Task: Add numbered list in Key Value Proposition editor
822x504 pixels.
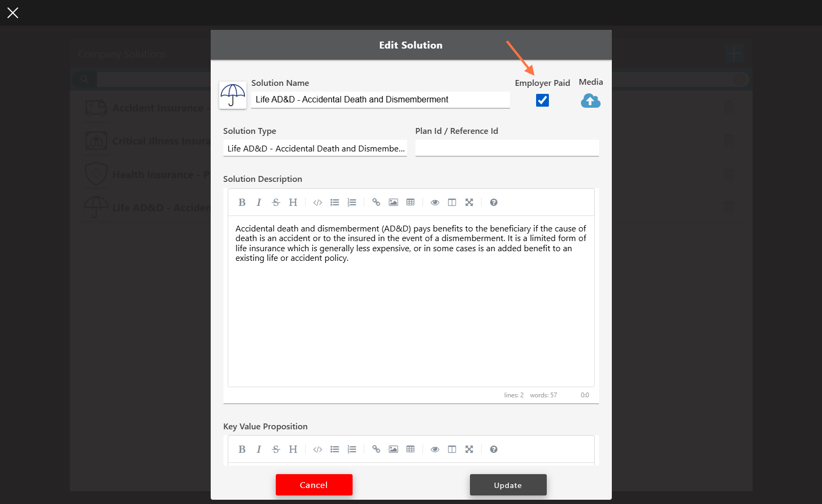Action: pos(352,449)
